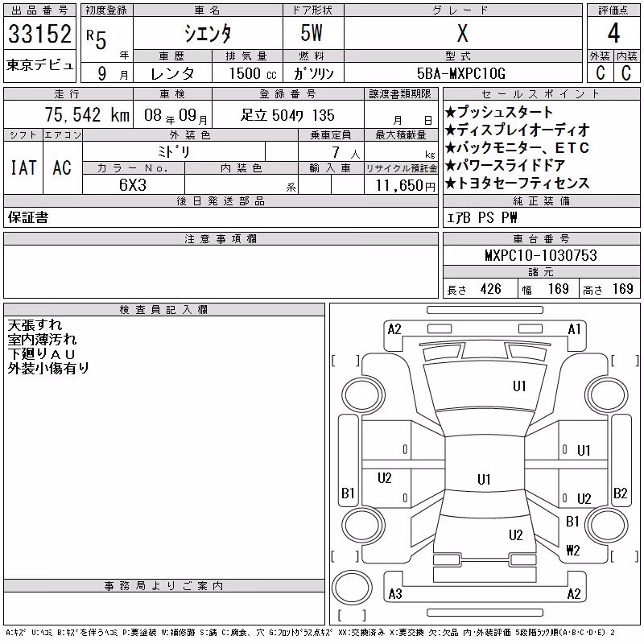The height and width of the screenshot is (644, 644).
Task: Select the inspector note 外装小傷有り
Action: point(48,368)
